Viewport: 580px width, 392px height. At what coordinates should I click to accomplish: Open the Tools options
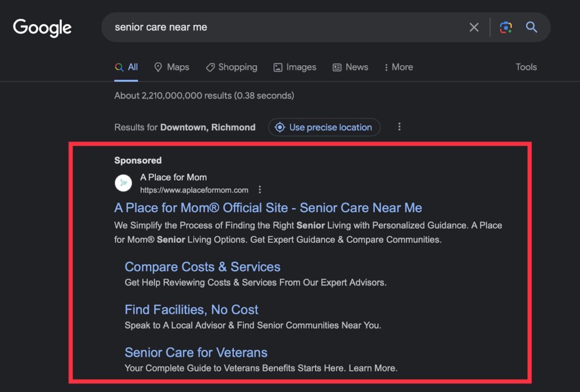(526, 67)
